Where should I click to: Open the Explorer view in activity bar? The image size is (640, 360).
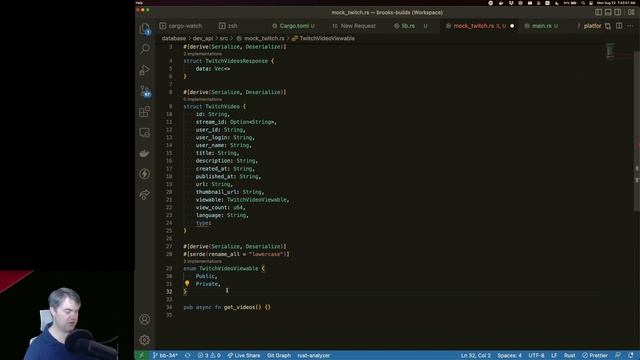click(x=144, y=29)
